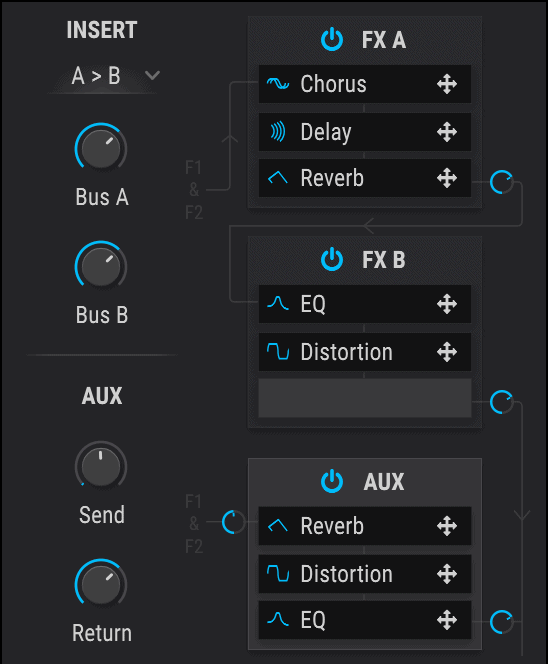This screenshot has height=664, width=548.
Task: Click the move handle on FX A Reverb
Action: point(447,178)
